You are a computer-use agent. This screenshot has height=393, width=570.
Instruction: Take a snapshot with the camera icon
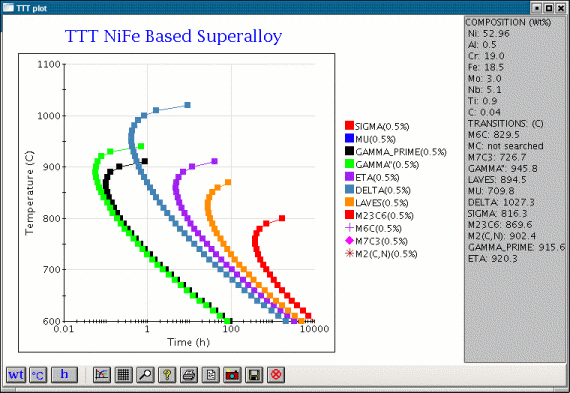pos(233,374)
